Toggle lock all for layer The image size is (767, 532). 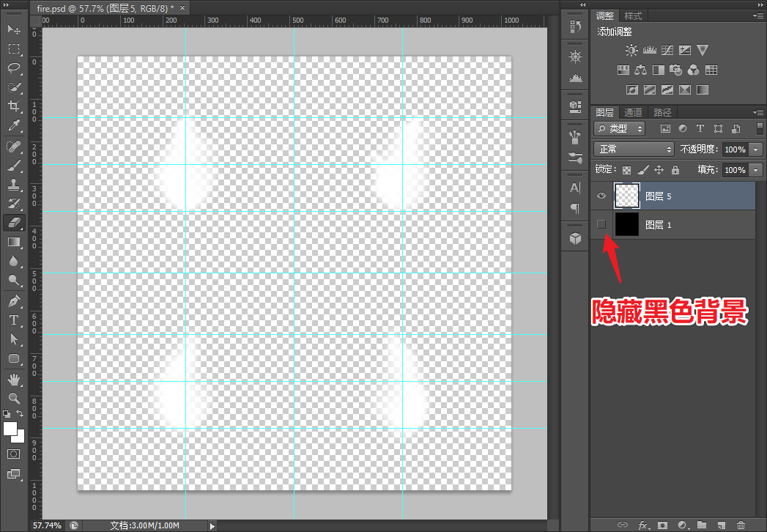tap(675, 170)
